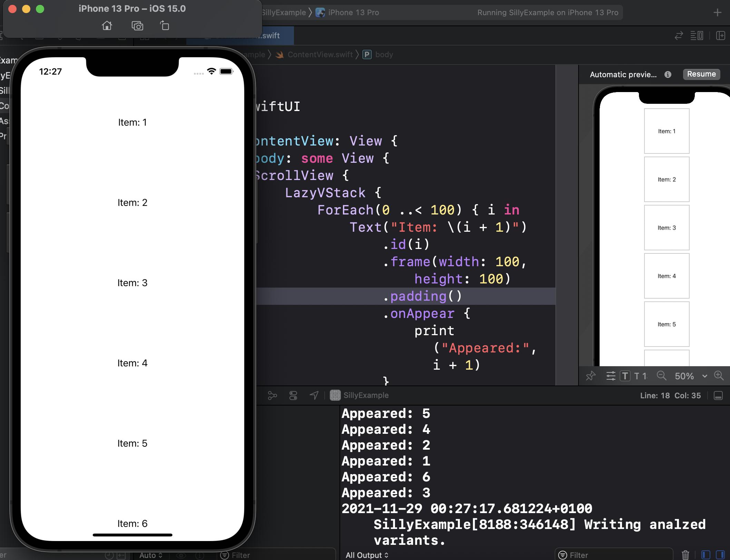Toggle the console pane visibility

coord(720,555)
